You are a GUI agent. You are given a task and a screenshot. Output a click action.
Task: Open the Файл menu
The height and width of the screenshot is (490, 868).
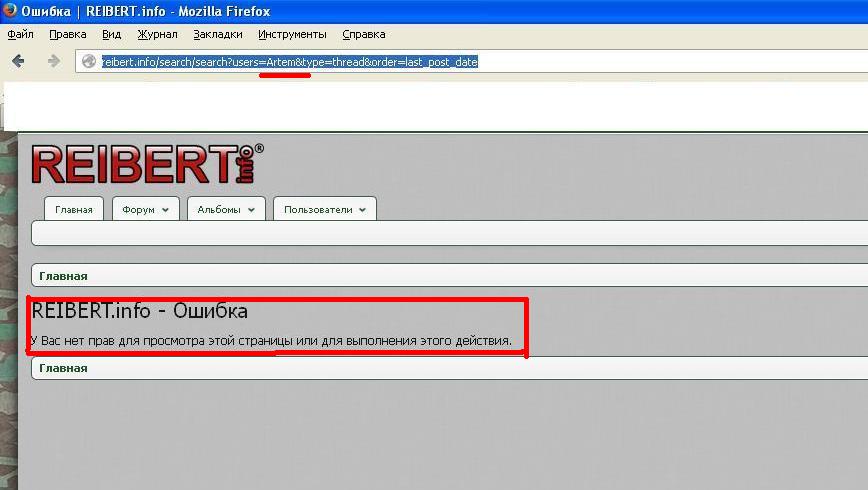pyautogui.click(x=20, y=34)
